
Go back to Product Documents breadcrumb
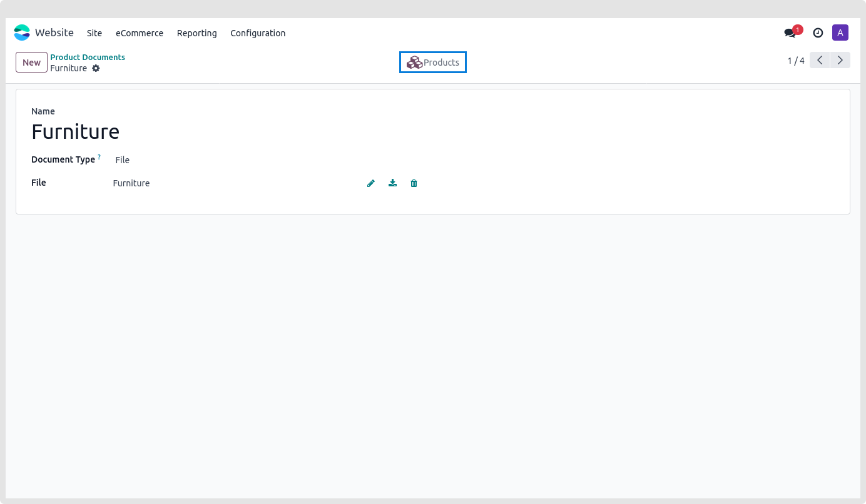click(x=88, y=57)
